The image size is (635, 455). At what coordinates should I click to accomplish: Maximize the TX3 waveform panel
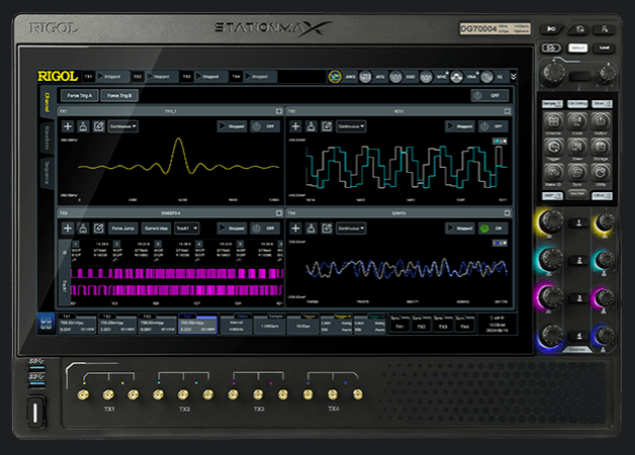coord(279,213)
